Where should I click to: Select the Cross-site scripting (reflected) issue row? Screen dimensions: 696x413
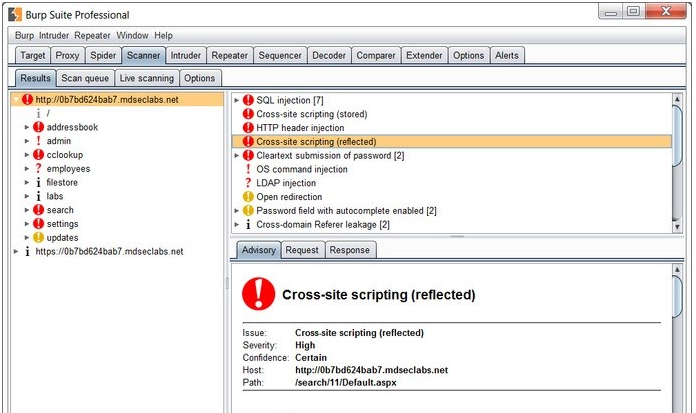point(452,142)
